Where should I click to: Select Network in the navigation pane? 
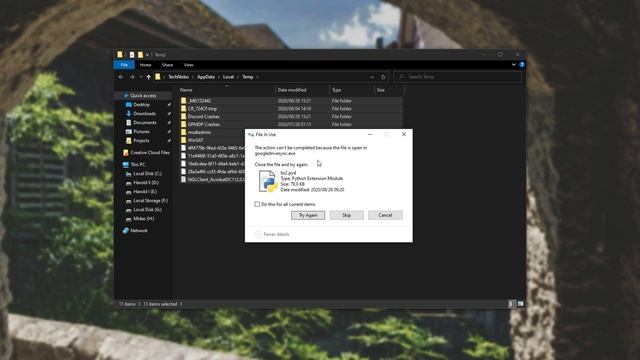point(139,231)
